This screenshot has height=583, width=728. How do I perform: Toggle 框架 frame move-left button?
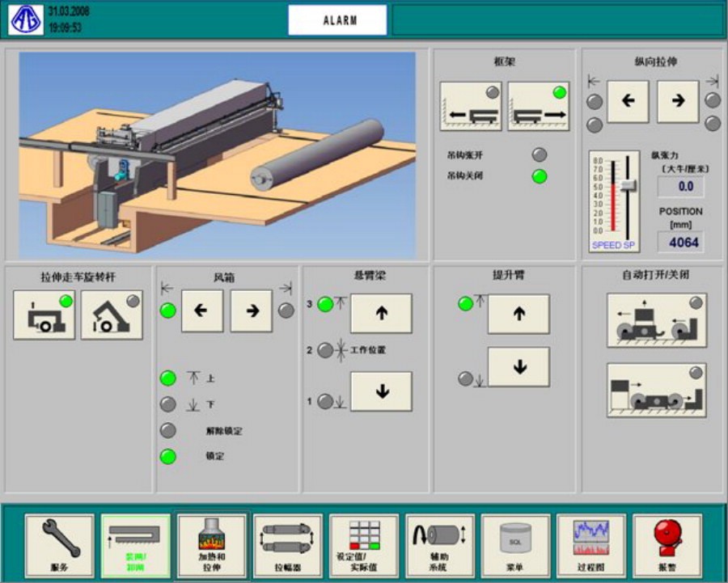tap(470, 107)
